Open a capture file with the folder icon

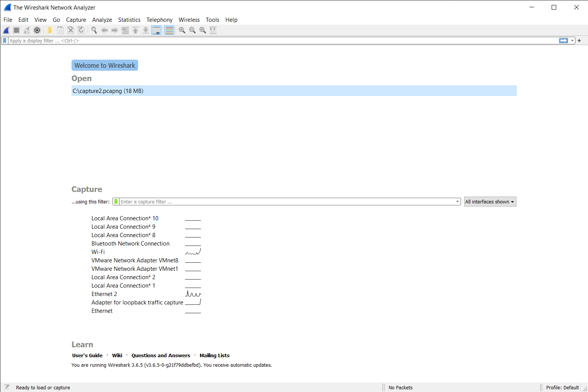point(50,30)
